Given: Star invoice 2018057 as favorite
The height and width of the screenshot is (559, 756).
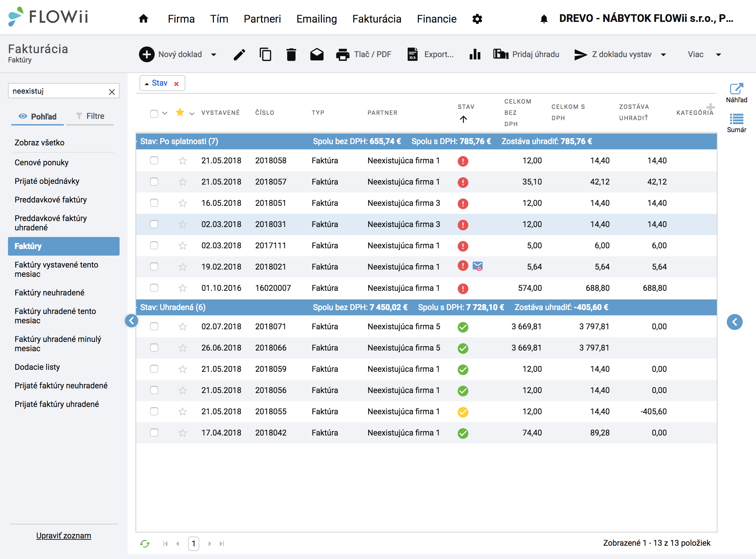Looking at the screenshot, I should [182, 182].
